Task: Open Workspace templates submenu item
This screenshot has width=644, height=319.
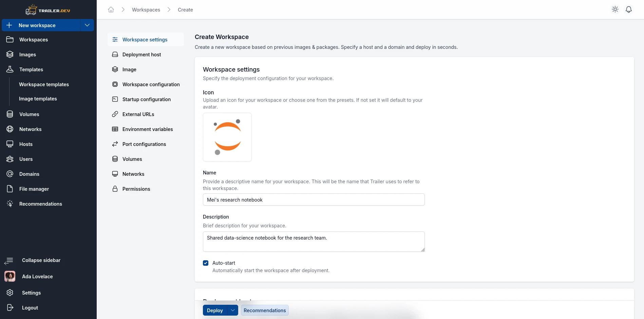Action: pyautogui.click(x=44, y=84)
